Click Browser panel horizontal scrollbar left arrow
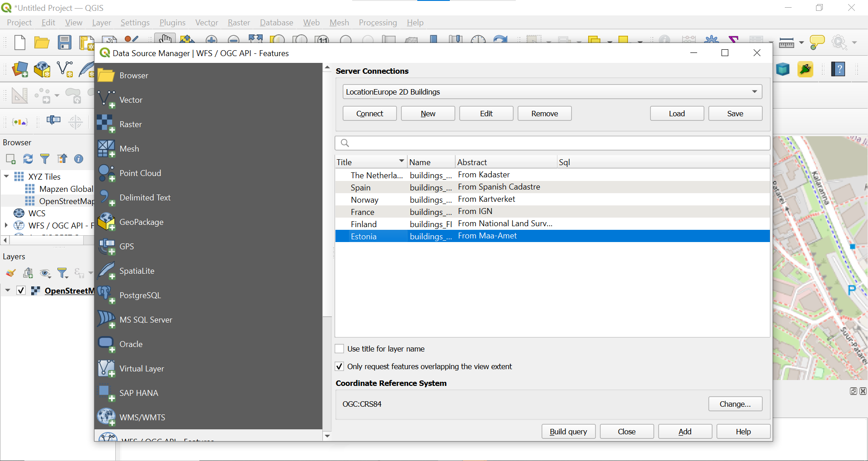Viewport: 868px width, 461px height. [x=5, y=240]
